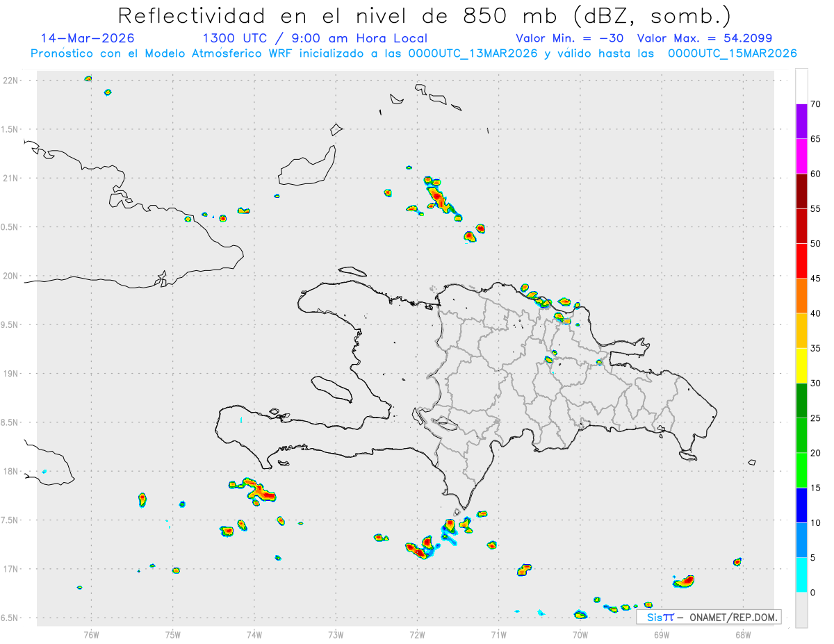Image resolution: width=834 pixels, height=644 pixels.
Task: Select the "8.5N" latitude label
Action: 10,422
